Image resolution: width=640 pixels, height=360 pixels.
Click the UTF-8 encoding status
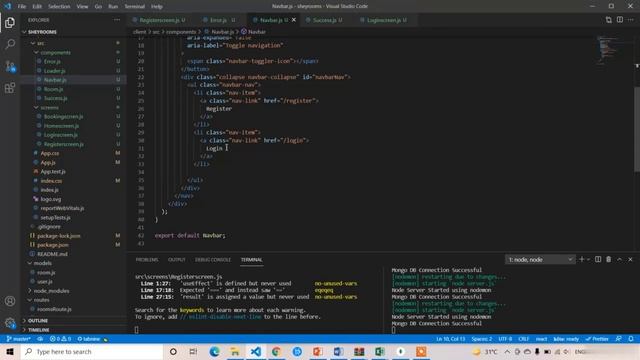tap(505, 339)
